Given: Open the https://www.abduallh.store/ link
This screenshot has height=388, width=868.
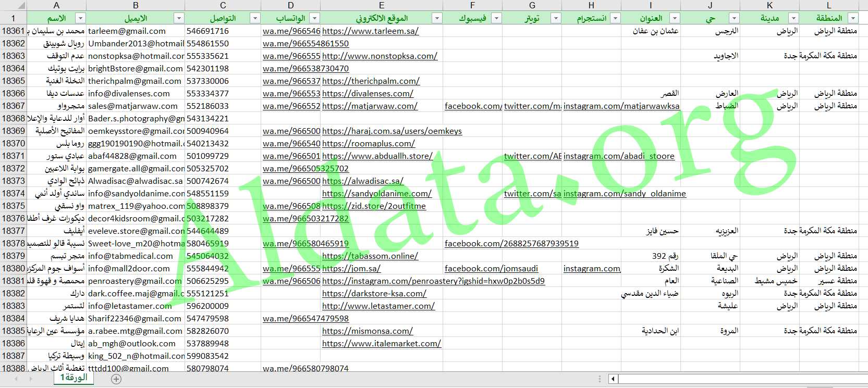Looking at the screenshot, I should click(377, 156).
